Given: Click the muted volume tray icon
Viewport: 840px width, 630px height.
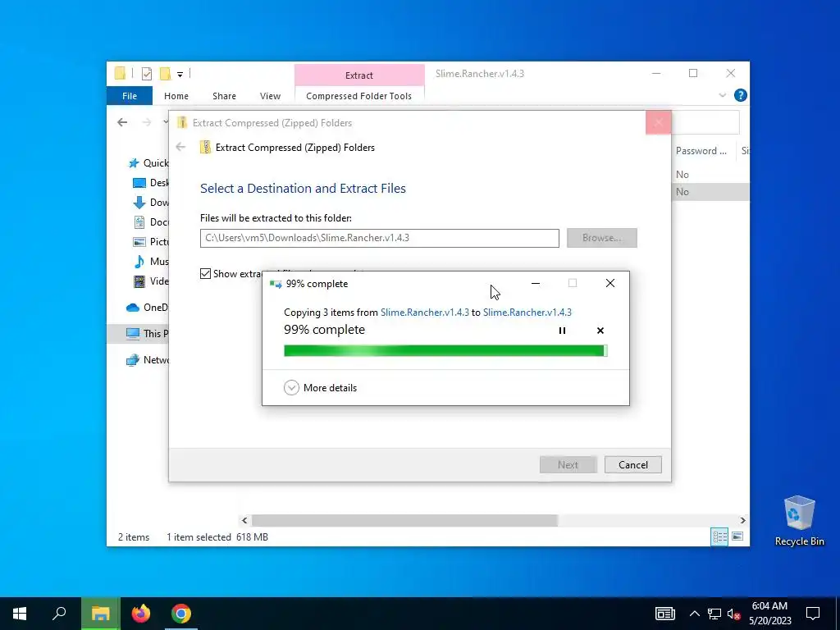Looking at the screenshot, I should [734, 614].
